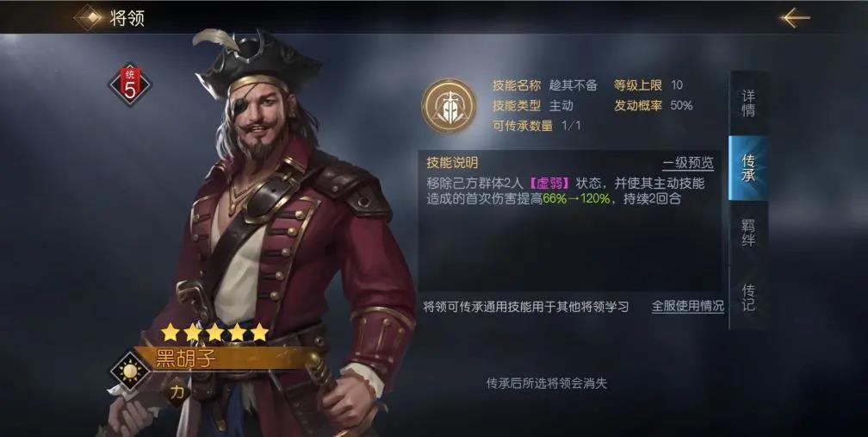Screen dimensions: 868x437
Task: Click the 可传承数量 1/1 counter
Action: pos(536,126)
